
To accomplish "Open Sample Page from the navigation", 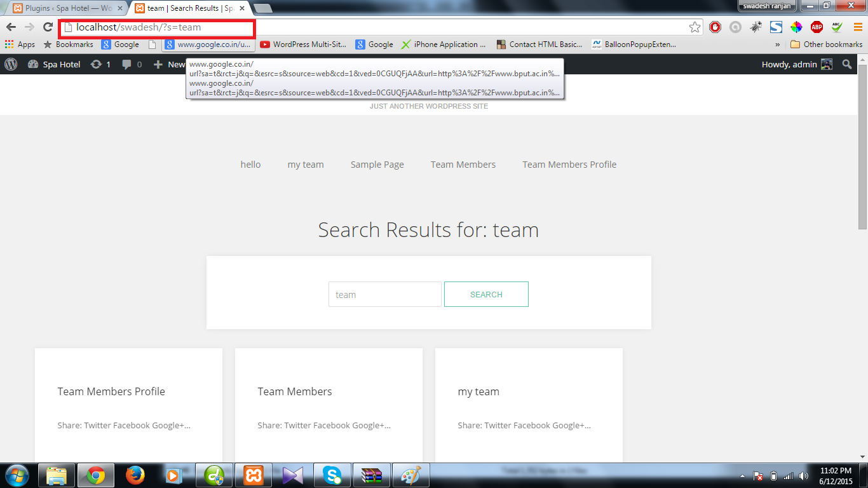I will coord(377,165).
